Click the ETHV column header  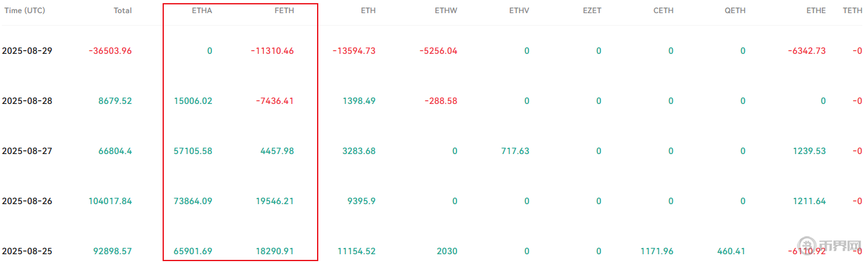(x=518, y=11)
